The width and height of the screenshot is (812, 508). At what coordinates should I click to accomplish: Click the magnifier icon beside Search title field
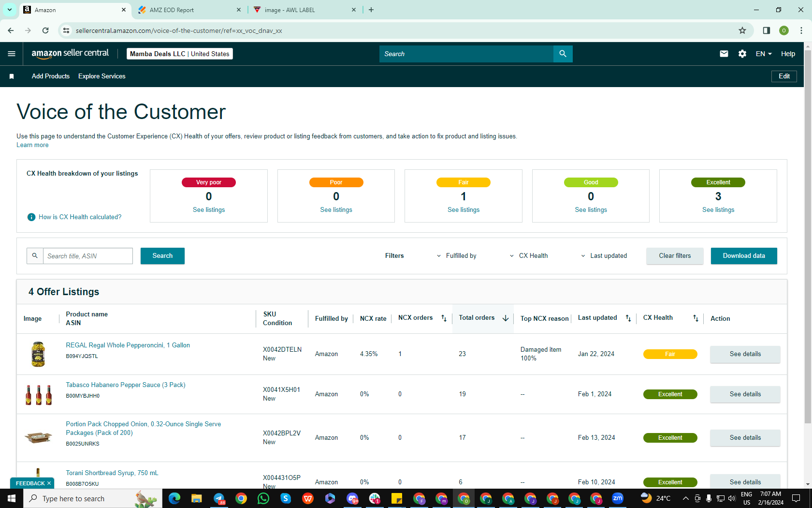pos(35,256)
